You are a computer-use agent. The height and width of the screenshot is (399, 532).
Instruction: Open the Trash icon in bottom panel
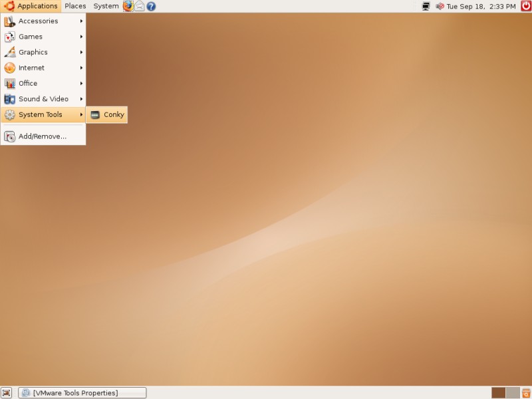(526, 393)
